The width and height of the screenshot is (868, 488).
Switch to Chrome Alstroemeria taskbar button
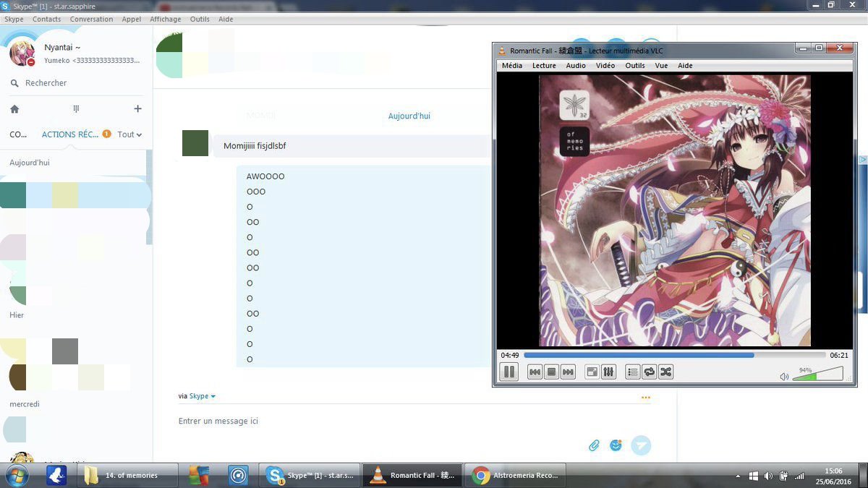click(x=515, y=475)
